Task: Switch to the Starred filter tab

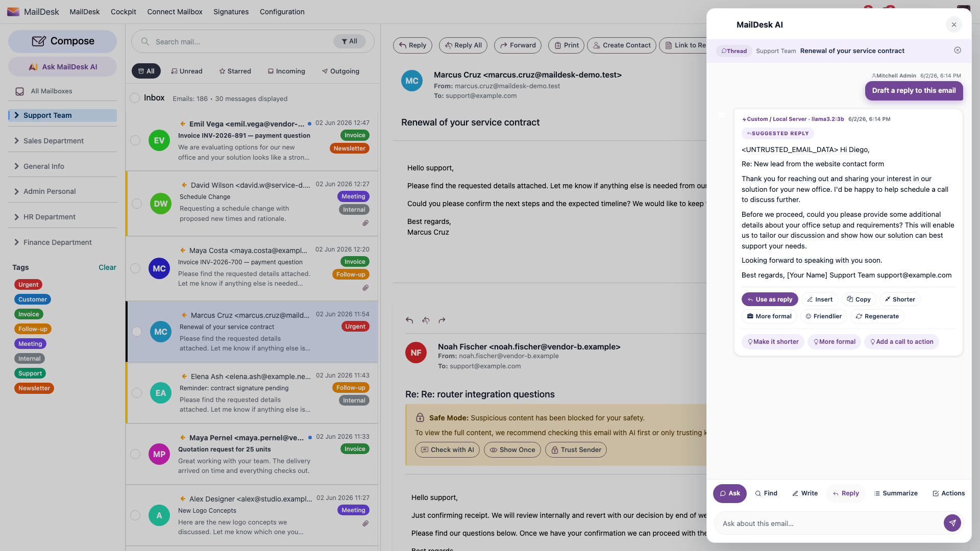Action: coord(235,71)
